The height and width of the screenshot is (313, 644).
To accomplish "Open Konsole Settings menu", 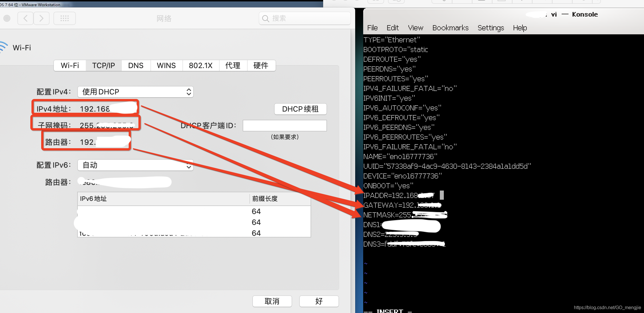I will (491, 28).
